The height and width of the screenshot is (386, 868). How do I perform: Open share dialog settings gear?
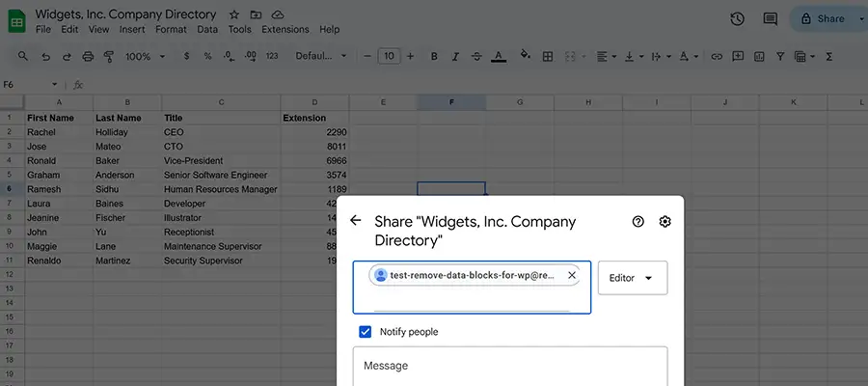(x=665, y=222)
